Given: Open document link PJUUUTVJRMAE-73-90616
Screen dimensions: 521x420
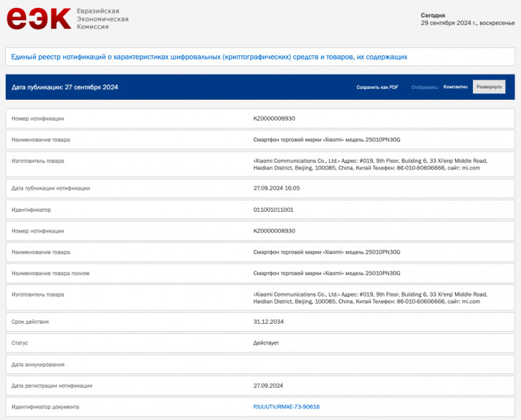Looking at the screenshot, I should pyautogui.click(x=287, y=407).
